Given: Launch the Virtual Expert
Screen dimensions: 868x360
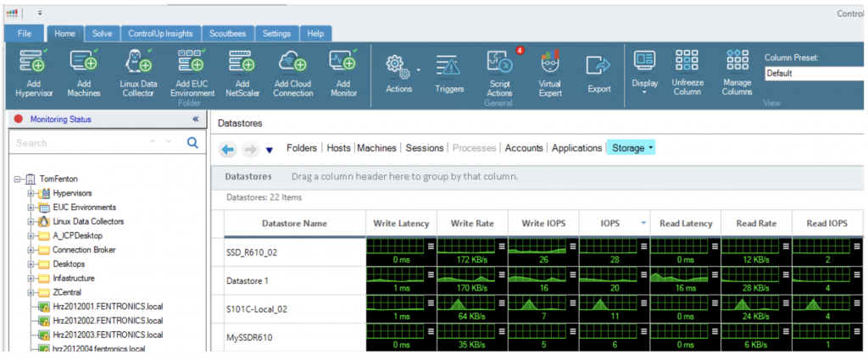Looking at the screenshot, I should [x=549, y=64].
